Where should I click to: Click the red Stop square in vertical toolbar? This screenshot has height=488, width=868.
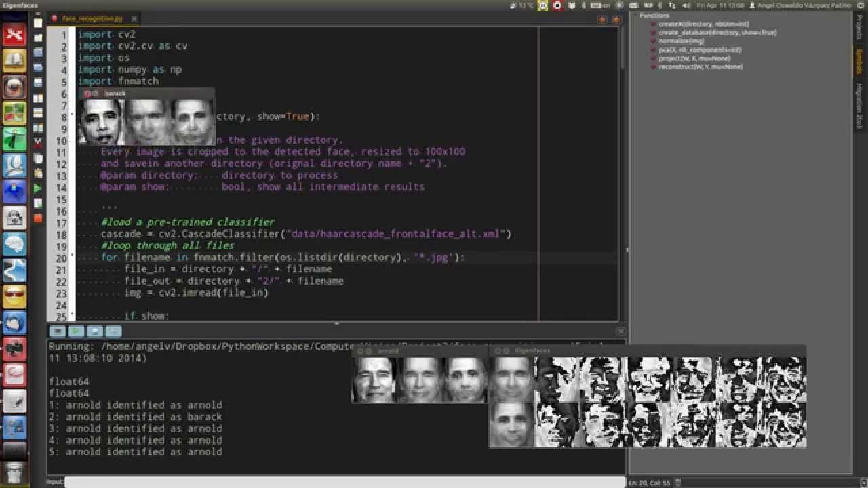[38, 218]
